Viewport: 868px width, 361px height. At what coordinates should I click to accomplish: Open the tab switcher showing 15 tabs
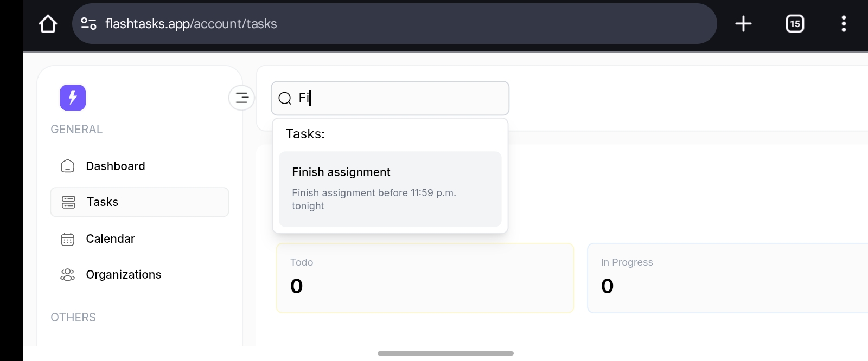pyautogui.click(x=794, y=23)
